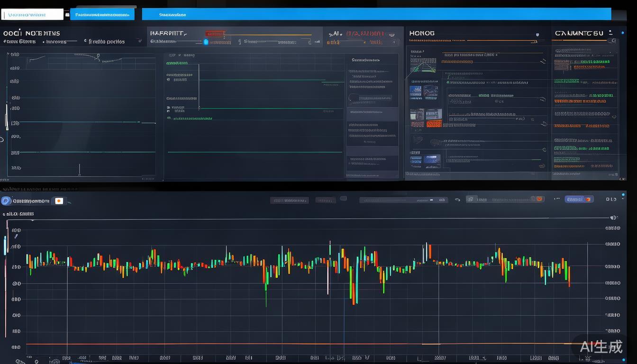Select the circular avatar icon above the candlestick chart
The width and height of the screenshot is (637, 364).
point(5,200)
